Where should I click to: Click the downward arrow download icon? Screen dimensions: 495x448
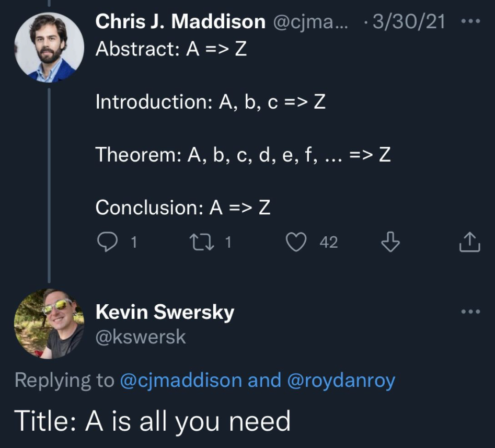click(390, 242)
